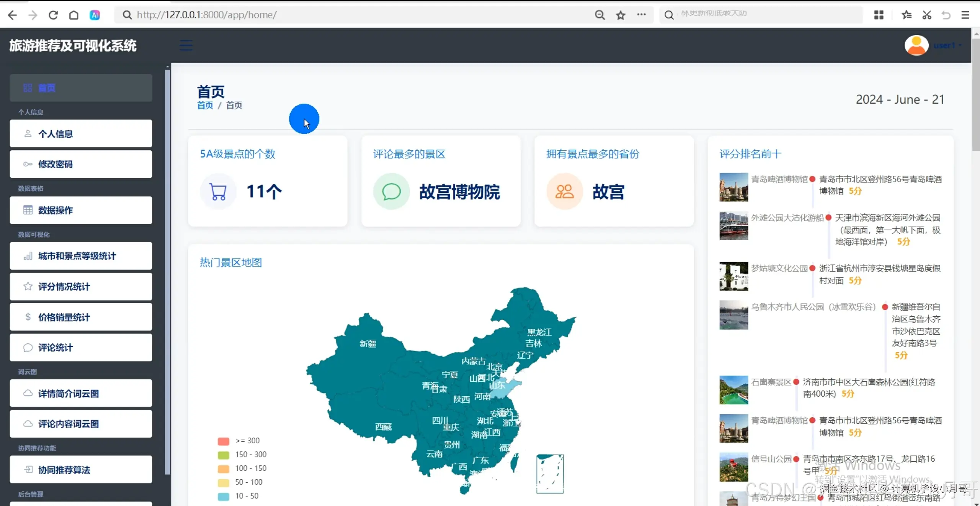Viewport: 980px width, 506px height.
Task: Open the user1 account dropdown
Action: coord(946,45)
